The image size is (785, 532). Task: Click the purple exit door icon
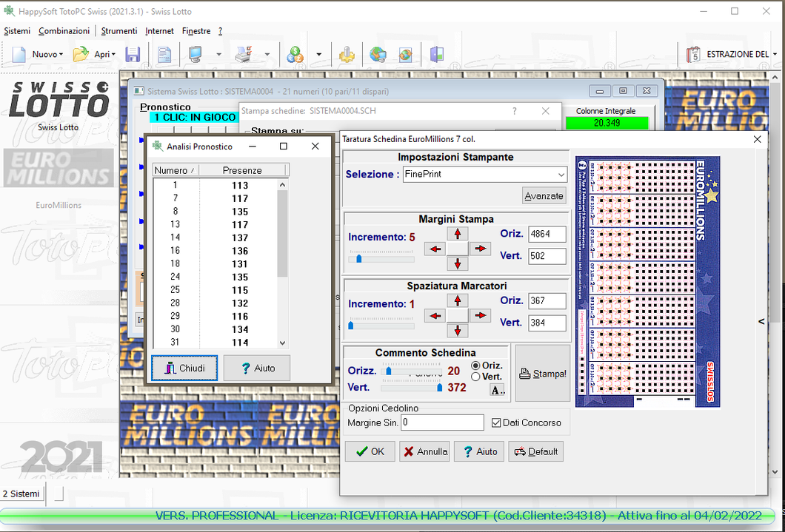[436, 54]
